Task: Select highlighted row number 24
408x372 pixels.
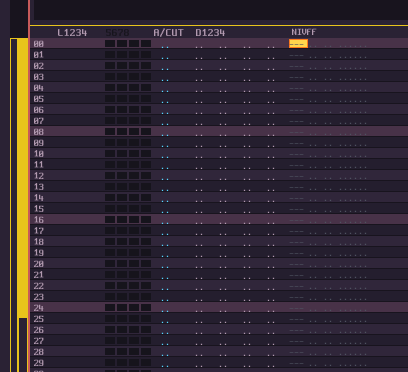Action: 39,308
